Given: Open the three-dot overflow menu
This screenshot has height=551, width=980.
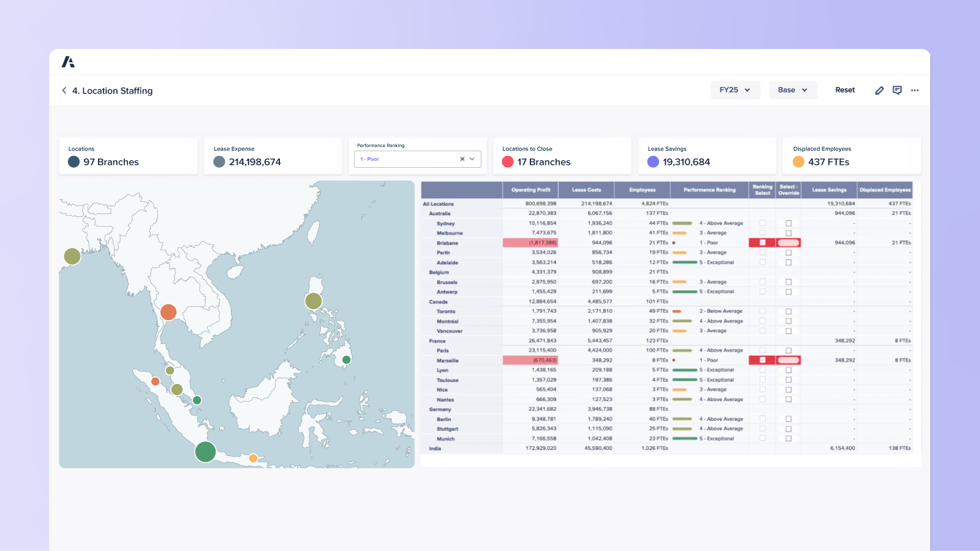Looking at the screenshot, I should point(914,90).
